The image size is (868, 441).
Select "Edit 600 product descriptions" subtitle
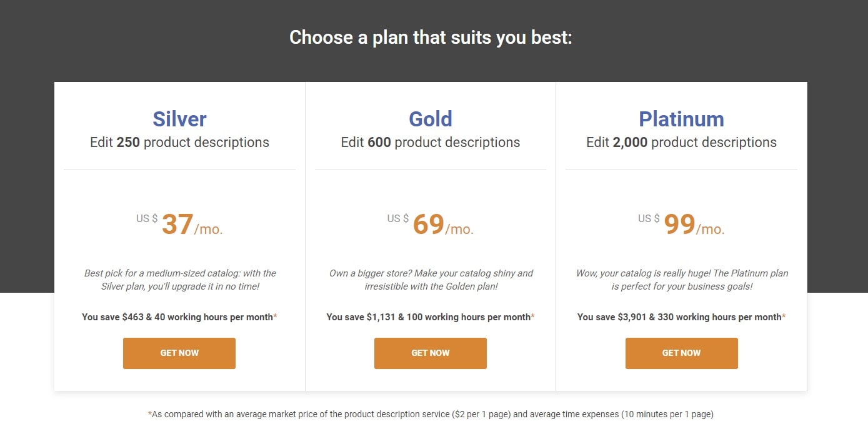pyautogui.click(x=431, y=143)
